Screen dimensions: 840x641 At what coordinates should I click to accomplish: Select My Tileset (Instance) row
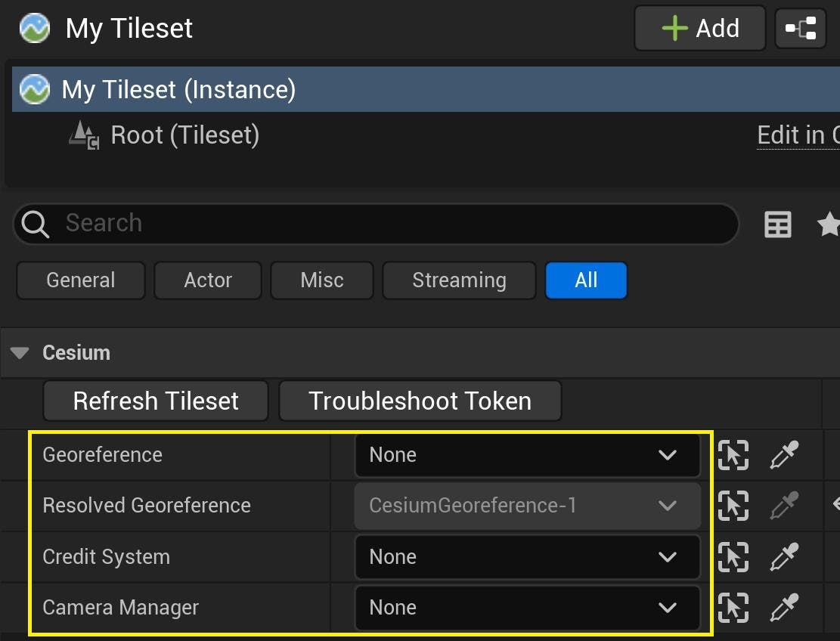click(426, 89)
